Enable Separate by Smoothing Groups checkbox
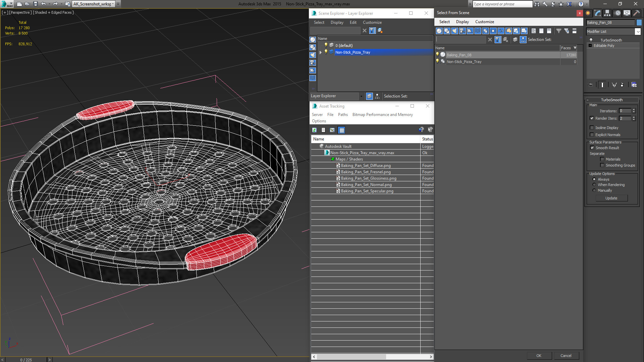Screen dimensions: 644x362 pos(602,165)
